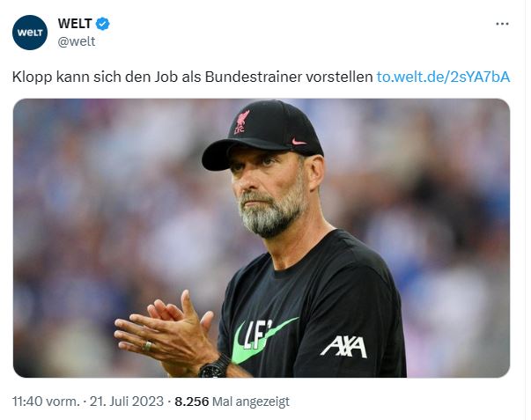
Task: Click the LFC crest on the cap
Action: coord(241,122)
